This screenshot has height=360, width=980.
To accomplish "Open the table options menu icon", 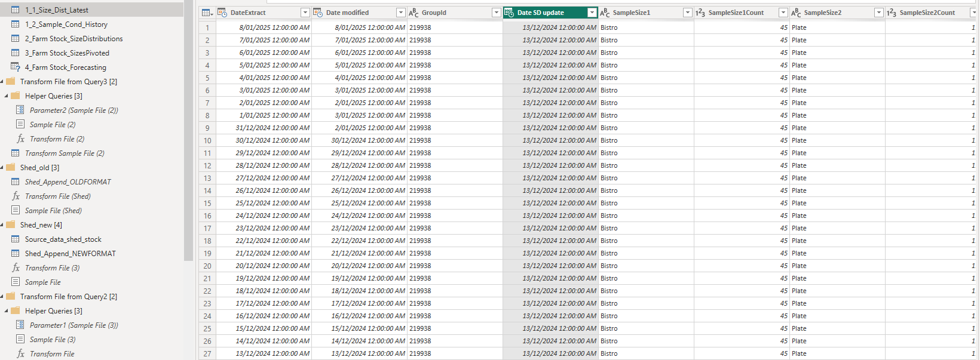I will click(x=207, y=13).
